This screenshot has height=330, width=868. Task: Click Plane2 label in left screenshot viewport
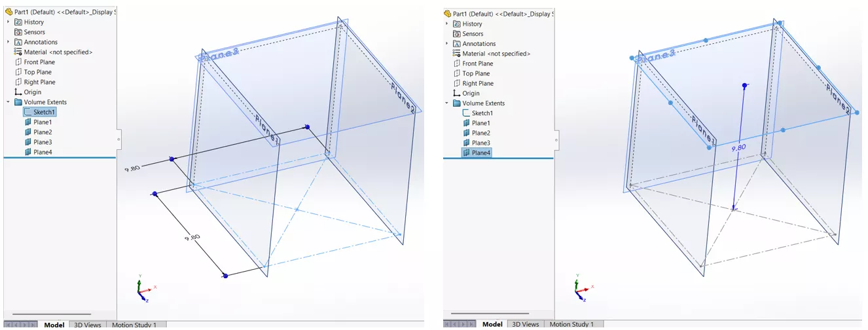click(402, 98)
